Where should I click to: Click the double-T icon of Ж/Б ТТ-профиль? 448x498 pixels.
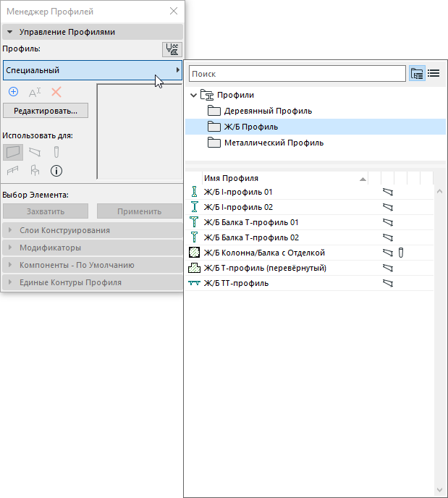(x=194, y=283)
